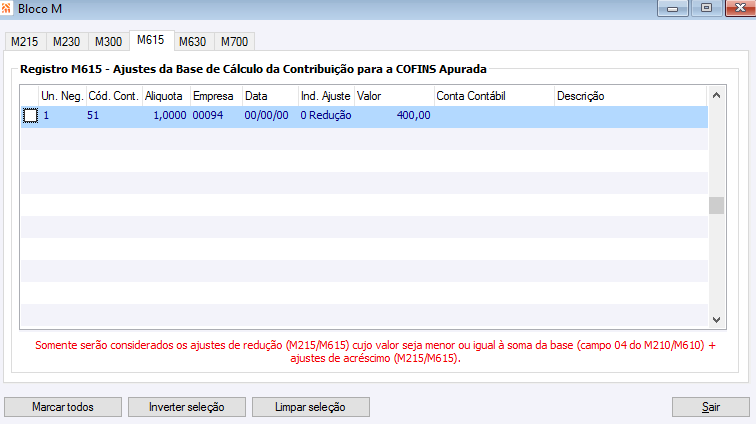Click the 0 Redução cell
756x424 pixels.
[326, 115]
